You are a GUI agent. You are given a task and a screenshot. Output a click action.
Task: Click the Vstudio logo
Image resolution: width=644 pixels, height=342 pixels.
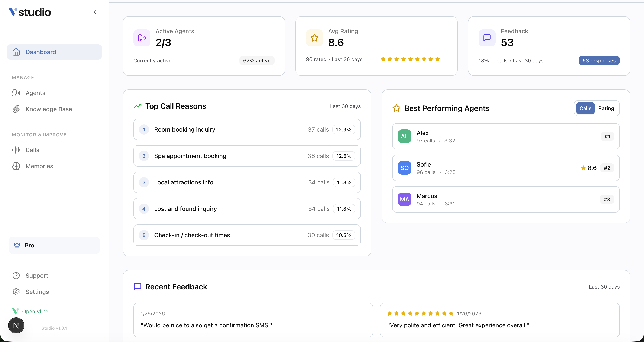point(30,12)
